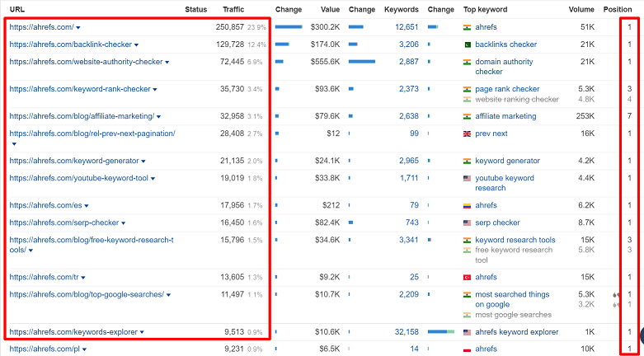This screenshot has height=356, width=644.
Task: Open top keyword 'ahrefs keyword explorer'
Action: pos(517,332)
